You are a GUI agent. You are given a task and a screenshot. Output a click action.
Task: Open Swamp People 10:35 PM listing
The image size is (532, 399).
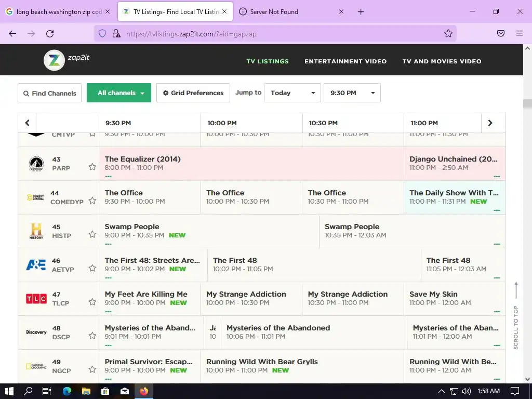point(412,231)
